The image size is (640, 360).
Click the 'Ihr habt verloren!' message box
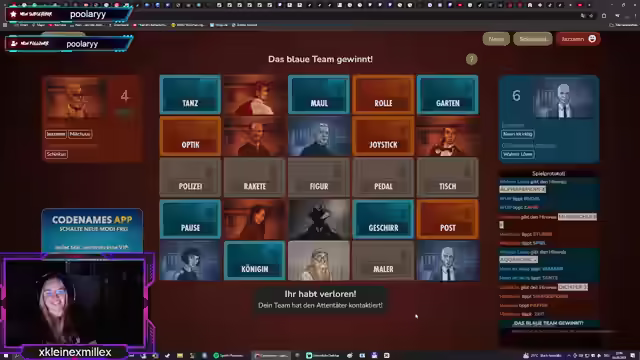(x=320, y=299)
